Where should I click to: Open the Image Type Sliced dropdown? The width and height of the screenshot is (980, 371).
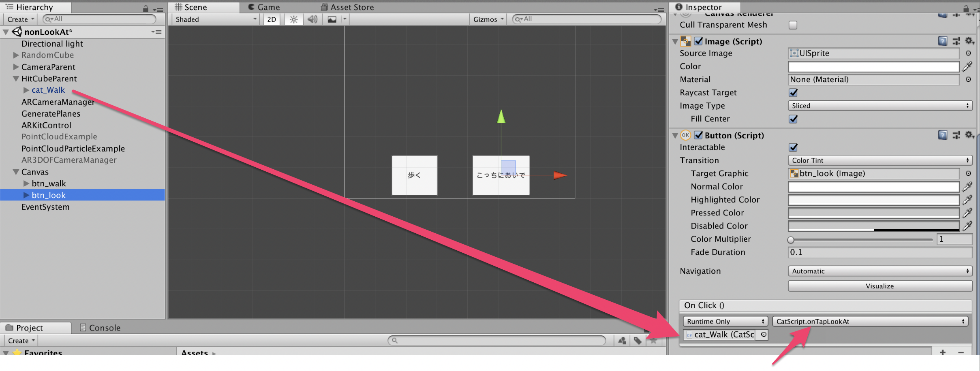click(x=880, y=106)
